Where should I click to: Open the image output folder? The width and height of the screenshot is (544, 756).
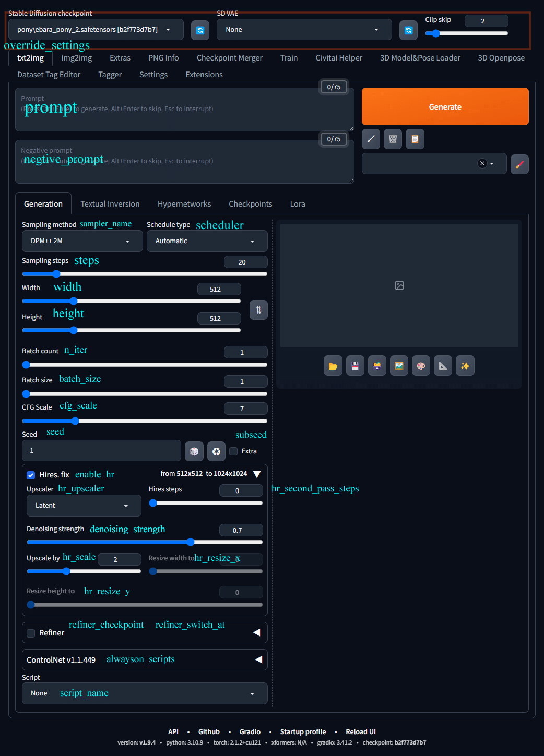click(333, 365)
